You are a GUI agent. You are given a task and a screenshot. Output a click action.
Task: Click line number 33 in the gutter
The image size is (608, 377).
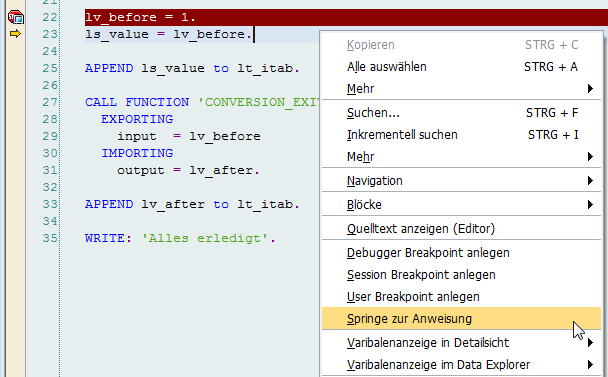tap(50, 204)
